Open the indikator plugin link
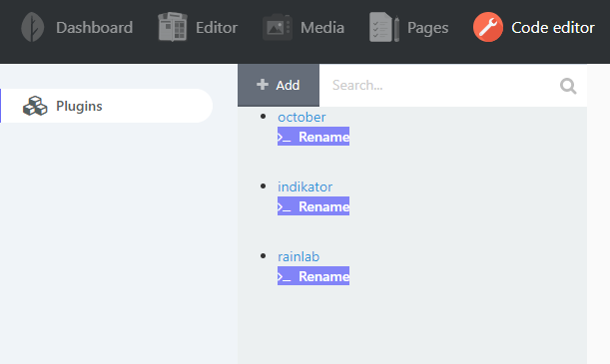This screenshot has width=610, height=364. coord(305,186)
